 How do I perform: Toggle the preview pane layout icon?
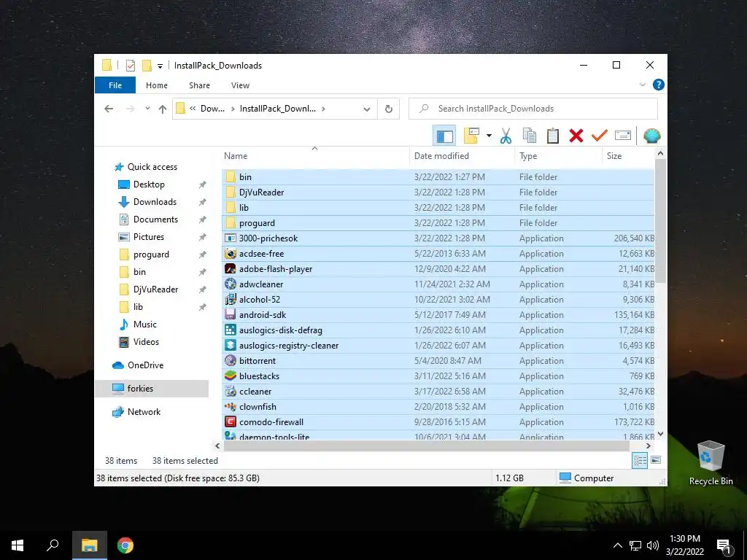coord(444,136)
